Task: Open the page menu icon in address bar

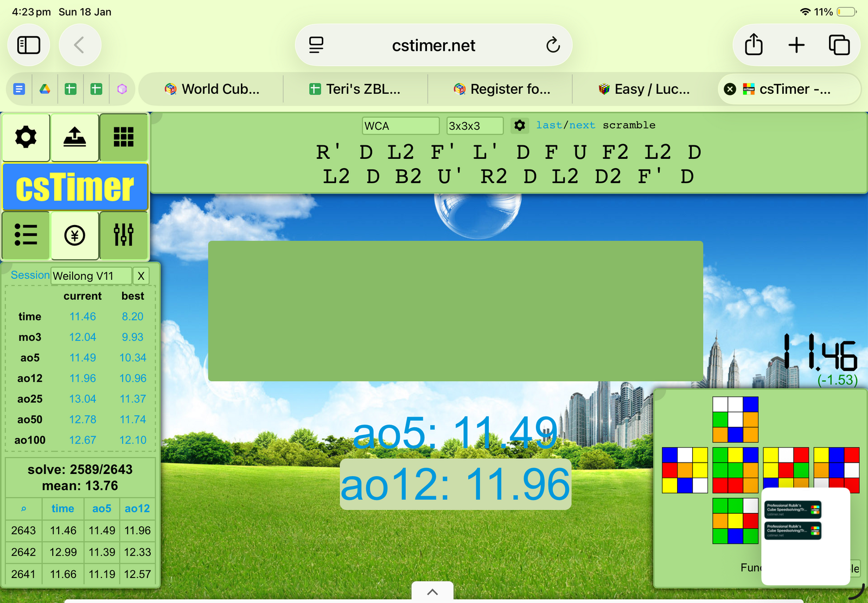Action: tap(316, 45)
